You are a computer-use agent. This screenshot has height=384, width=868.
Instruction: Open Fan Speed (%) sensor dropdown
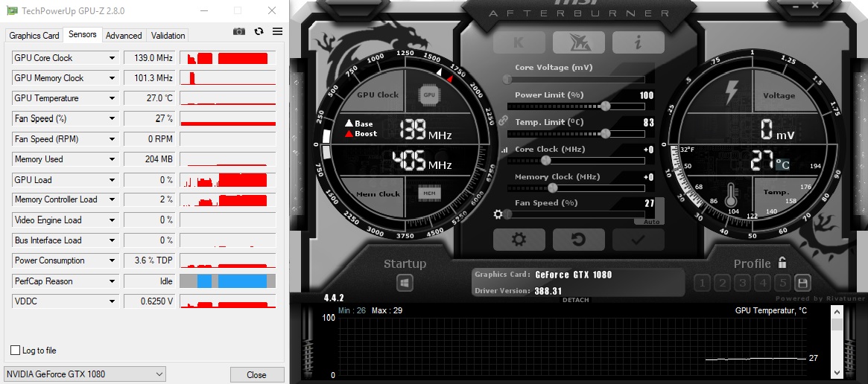click(113, 118)
